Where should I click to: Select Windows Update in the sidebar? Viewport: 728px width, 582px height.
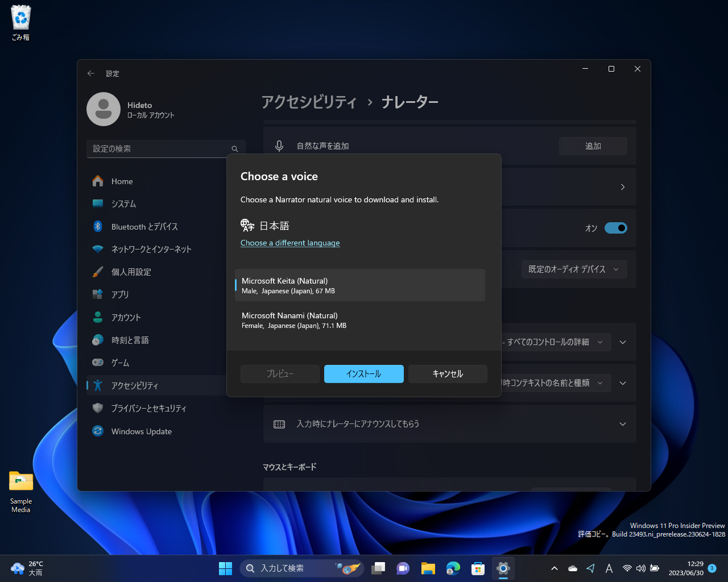[141, 431]
